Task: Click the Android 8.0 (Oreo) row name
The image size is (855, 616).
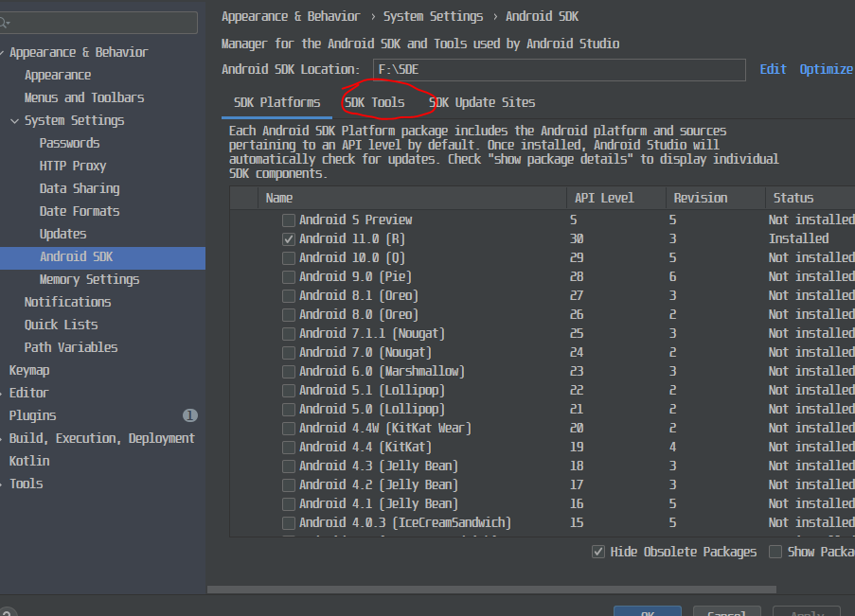Action: pos(359,315)
